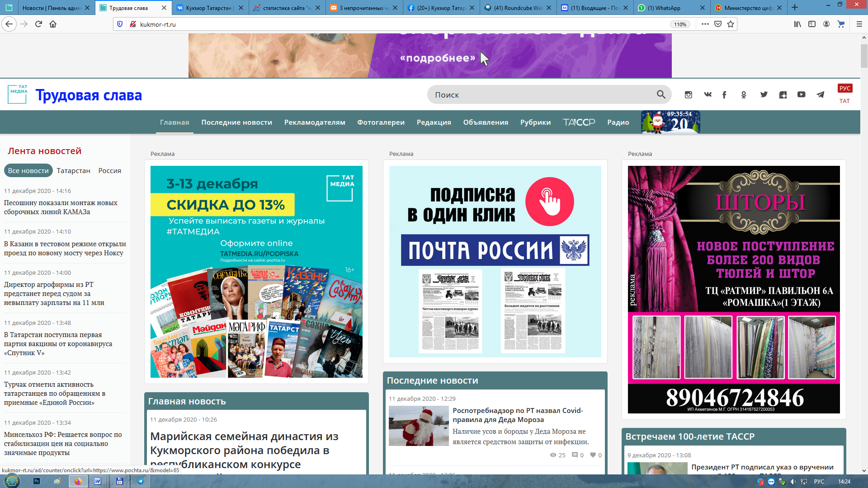Select 'Россия' news filter
Screen dimensions: 868x488
pos(110,171)
